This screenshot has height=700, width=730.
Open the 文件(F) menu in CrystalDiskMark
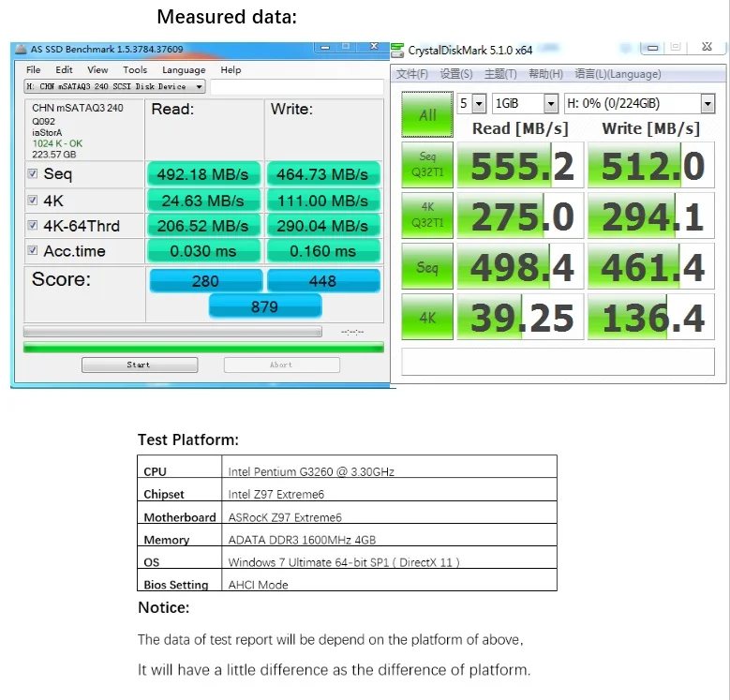point(412,74)
